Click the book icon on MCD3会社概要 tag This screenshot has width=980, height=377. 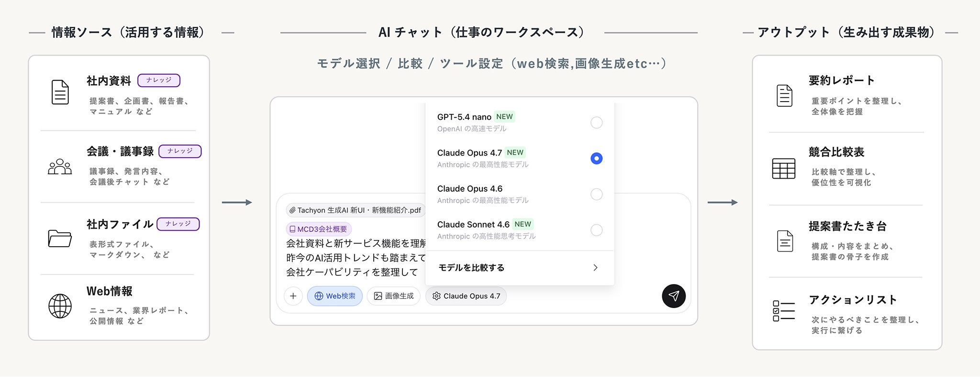pyautogui.click(x=292, y=229)
